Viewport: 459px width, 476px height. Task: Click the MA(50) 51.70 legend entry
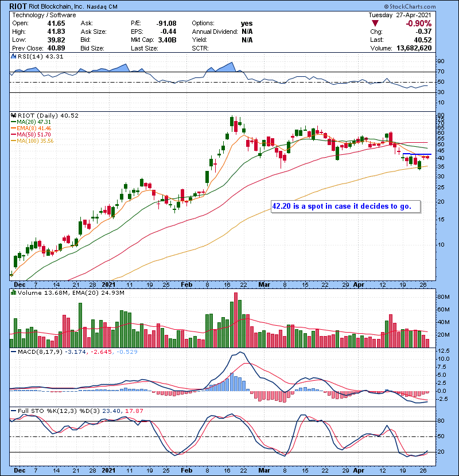tap(31, 135)
